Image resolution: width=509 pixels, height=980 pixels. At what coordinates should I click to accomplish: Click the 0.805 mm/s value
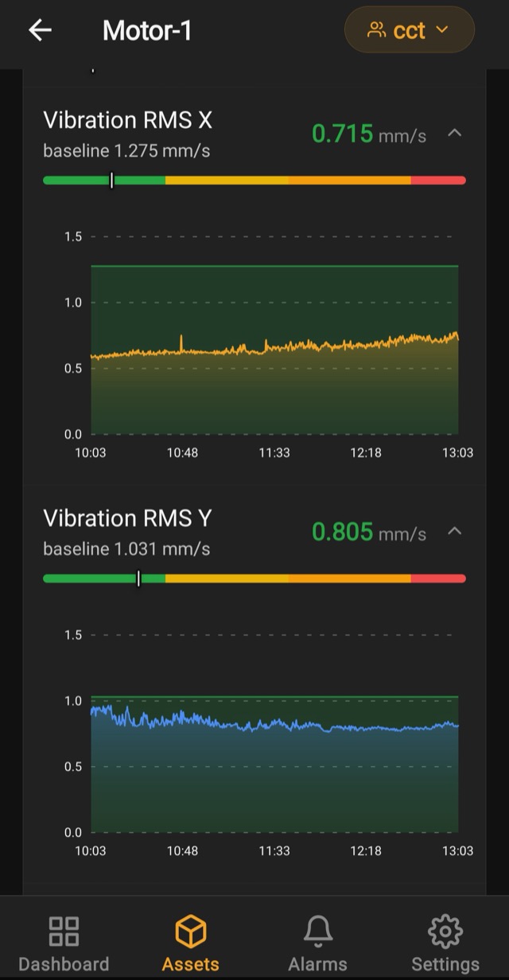(x=369, y=532)
